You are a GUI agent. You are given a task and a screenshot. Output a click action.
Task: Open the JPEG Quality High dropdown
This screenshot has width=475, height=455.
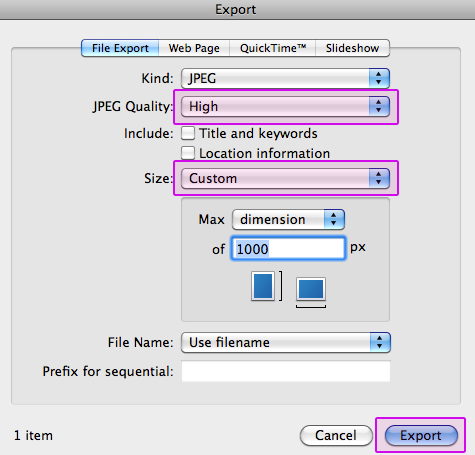[x=285, y=106]
